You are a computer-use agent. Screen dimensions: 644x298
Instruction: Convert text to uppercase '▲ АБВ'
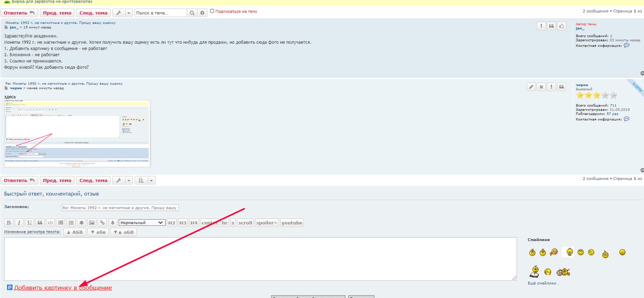(74, 232)
